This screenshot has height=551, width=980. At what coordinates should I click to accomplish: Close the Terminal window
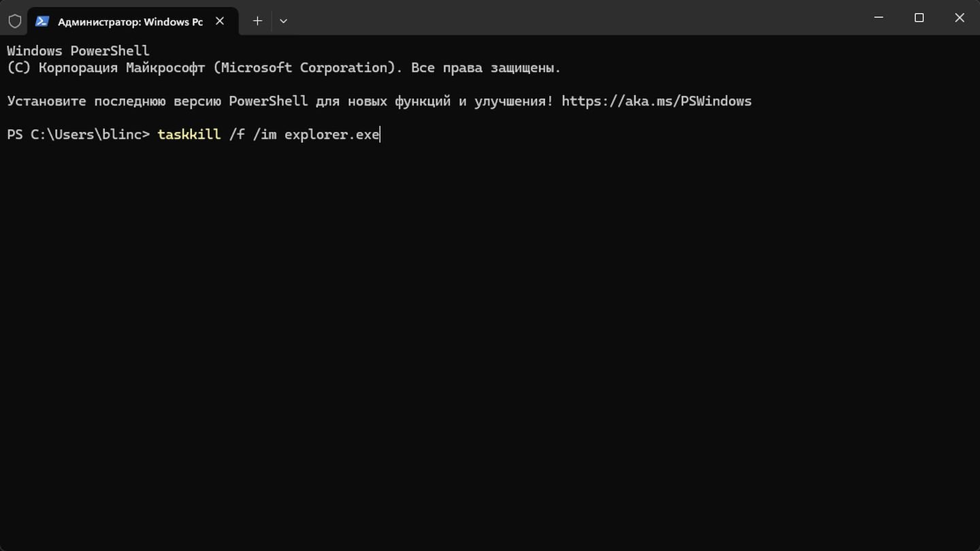[x=960, y=18]
